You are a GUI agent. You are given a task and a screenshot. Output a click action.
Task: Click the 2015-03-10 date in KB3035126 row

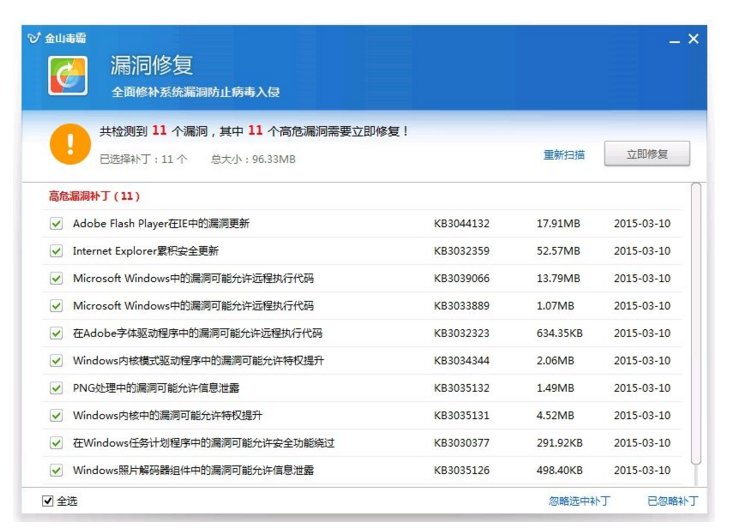[x=642, y=470]
